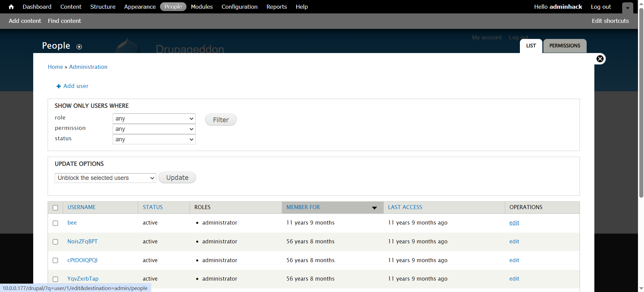This screenshot has width=644, height=292.
Task: Switch to the List tab
Action: (531, 46)
